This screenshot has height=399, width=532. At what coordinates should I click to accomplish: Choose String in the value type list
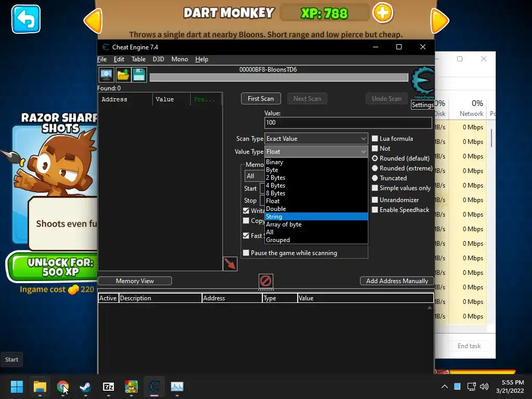pyautogui.click(x=316, y=217)
